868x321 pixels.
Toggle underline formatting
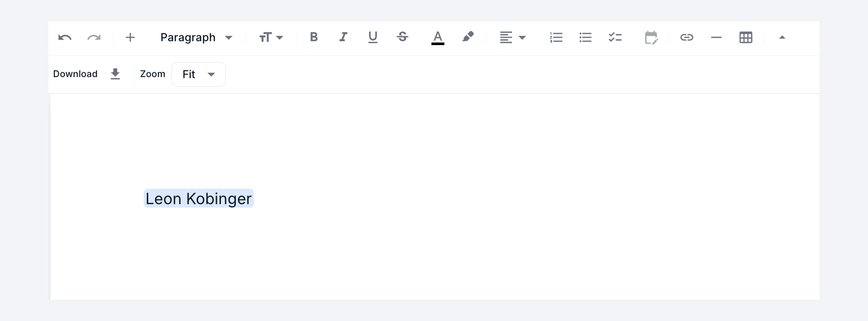[x=372, y=37]
